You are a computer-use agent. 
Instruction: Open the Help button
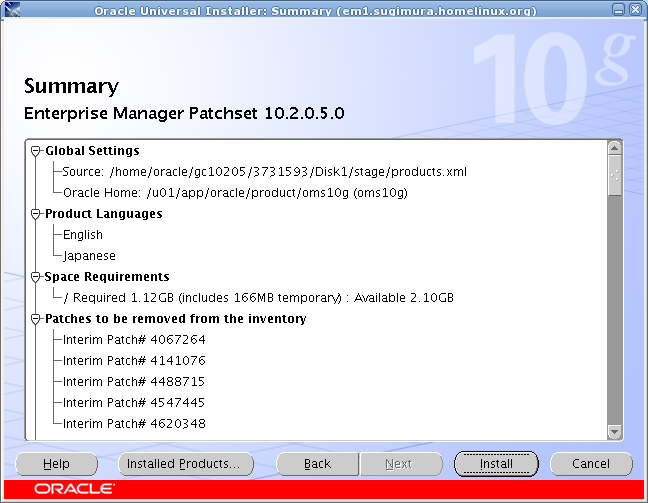(x=57, y=464)
